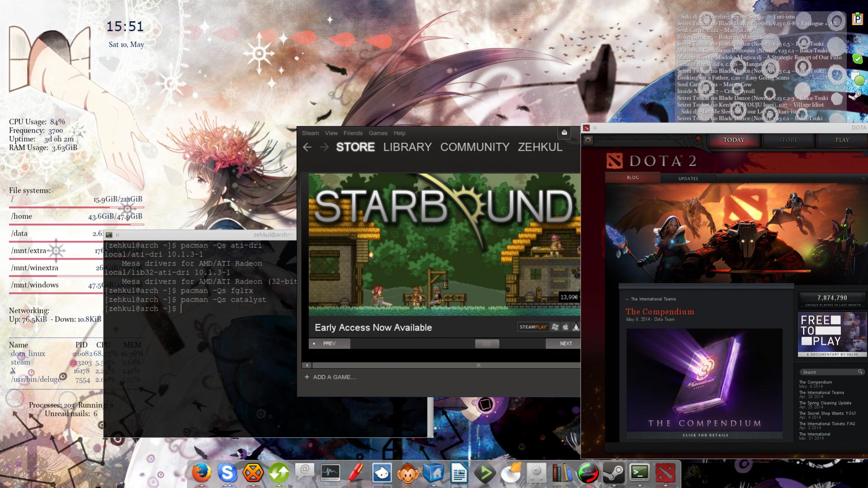868x488 pixels.
Task: Open the volume knob sound settings icon
Action: 536,473
